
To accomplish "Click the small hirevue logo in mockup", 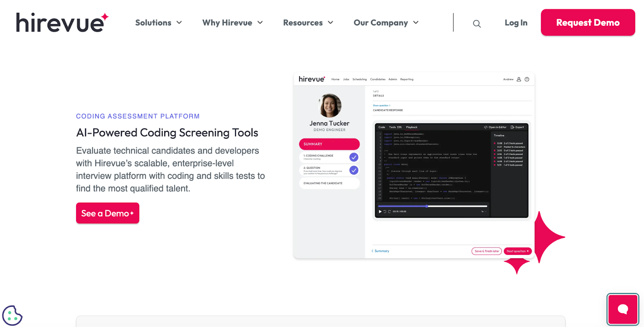I will click(x=312, y=79).
